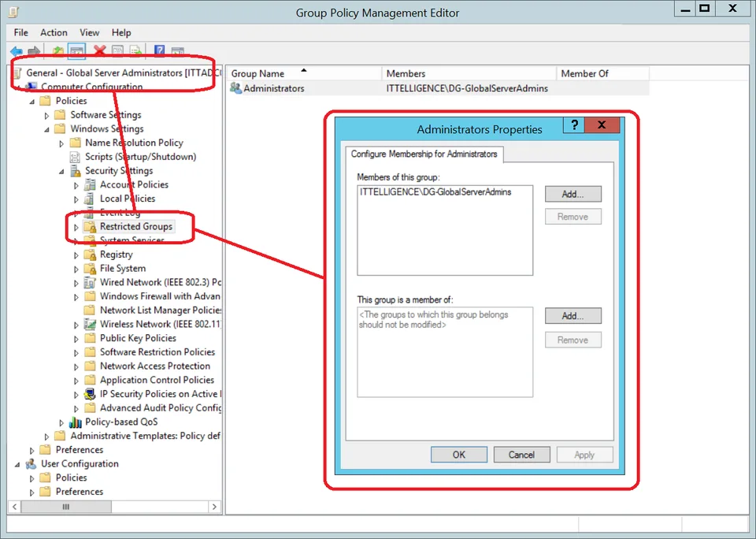Image resolution: width=756 pixels, height=539 pixels.
Task: Select Preferences under Computer Configuration
Action: pos(80,450)
